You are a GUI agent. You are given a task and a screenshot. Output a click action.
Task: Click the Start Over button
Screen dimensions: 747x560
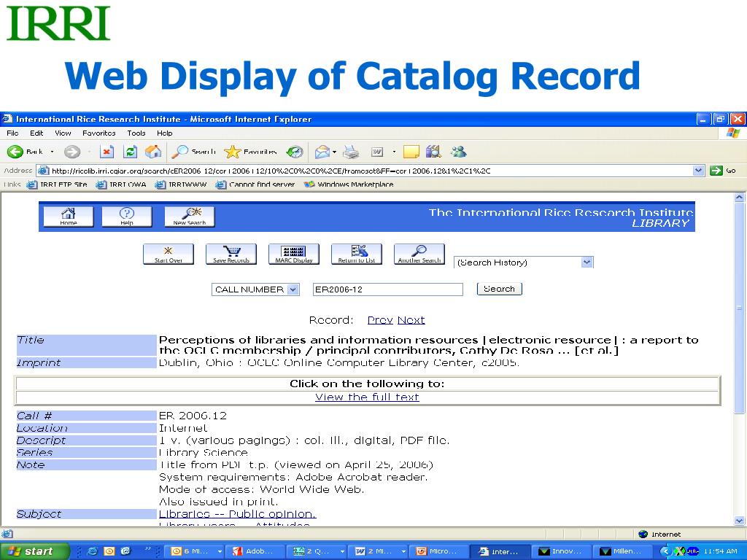(x=169, y=254)
